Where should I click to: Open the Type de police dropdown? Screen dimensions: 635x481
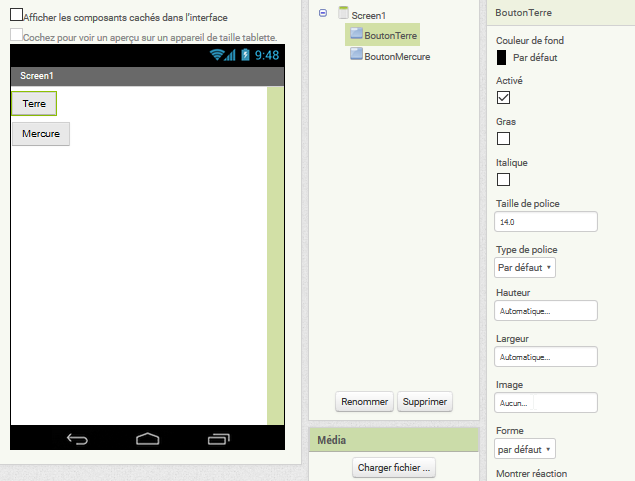pyautogui.click(x=525, y=268)
